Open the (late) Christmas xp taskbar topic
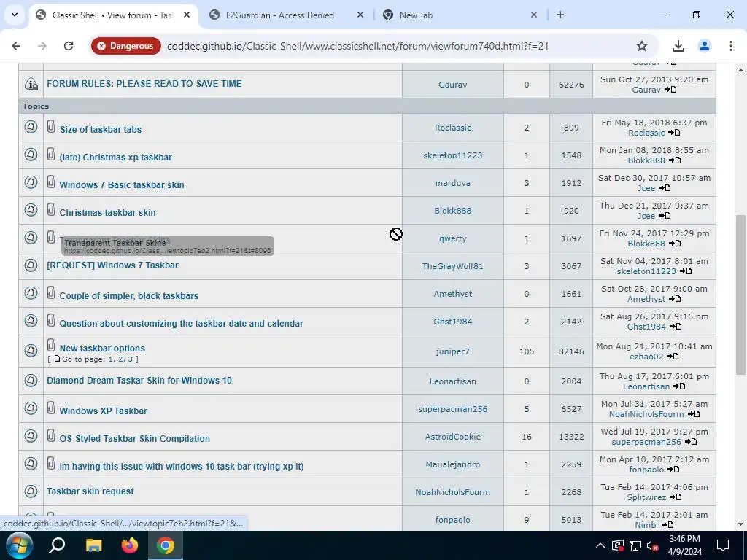The height and width of the screenshot is (560, 747). point(115,157)
